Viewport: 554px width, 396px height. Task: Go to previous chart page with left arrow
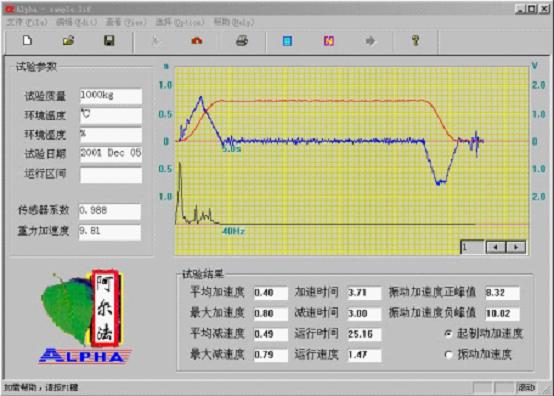pos(496,247)
